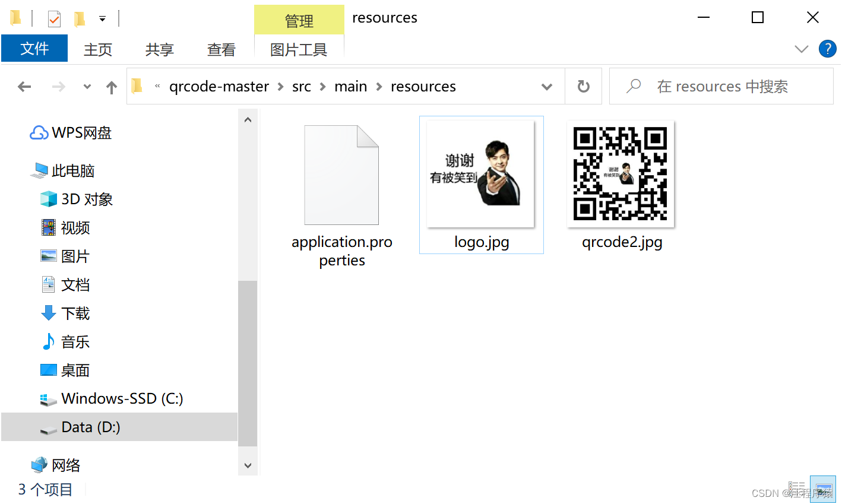Screen dimensions: 842x504
Task: Switch to the 共享 ribbon tab
Action: pos(160,49)
